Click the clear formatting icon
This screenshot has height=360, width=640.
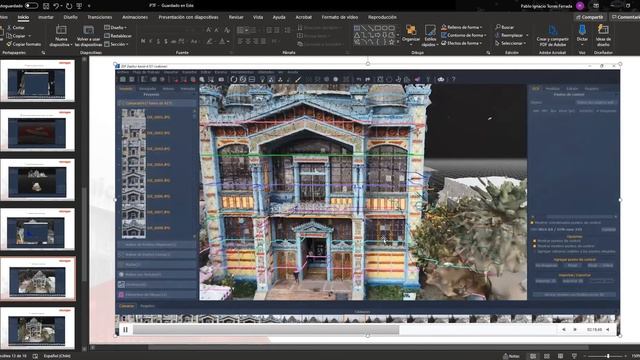pyautogui.click(x=227, y=30)
